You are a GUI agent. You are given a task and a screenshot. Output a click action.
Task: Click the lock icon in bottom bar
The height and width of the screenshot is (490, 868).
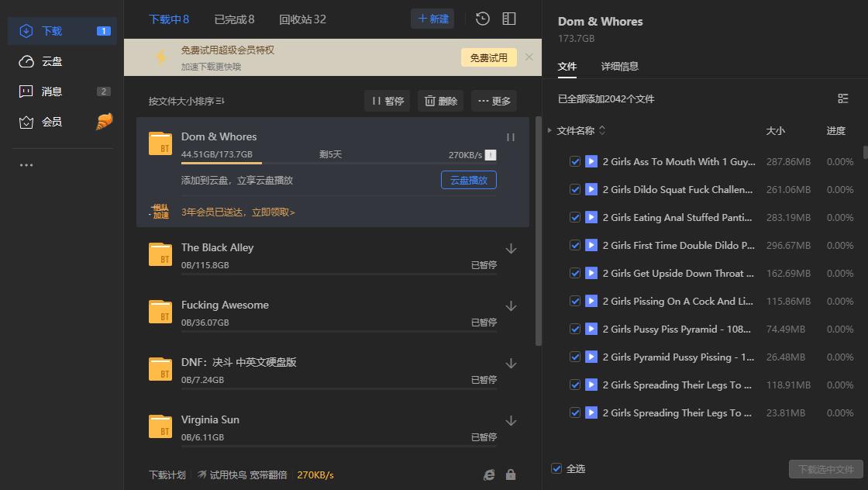511,474
